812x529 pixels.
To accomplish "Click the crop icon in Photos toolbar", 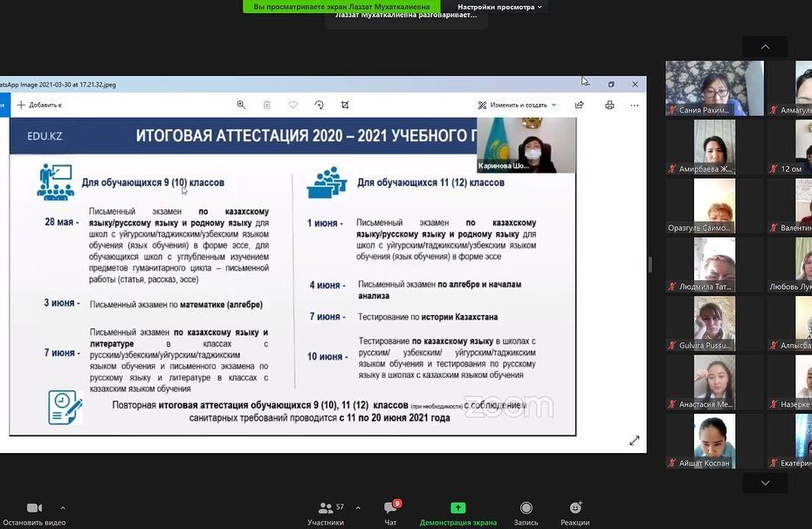I will point(345,105).
